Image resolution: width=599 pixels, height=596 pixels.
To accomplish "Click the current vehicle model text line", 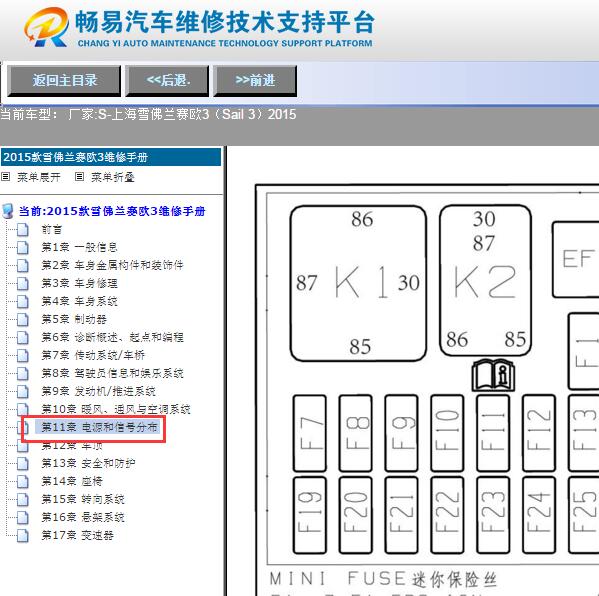I will tap(148, 114).
